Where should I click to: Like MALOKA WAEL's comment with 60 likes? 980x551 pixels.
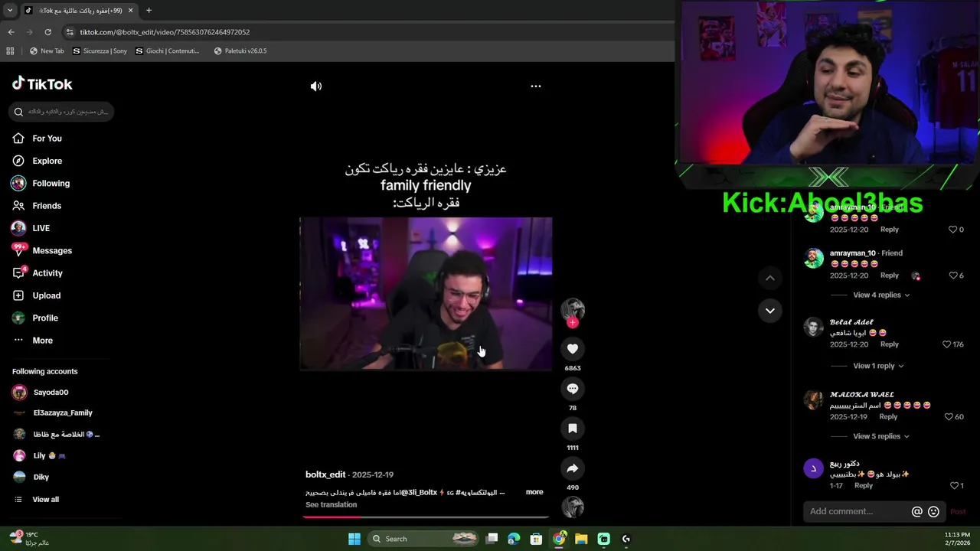949,416
